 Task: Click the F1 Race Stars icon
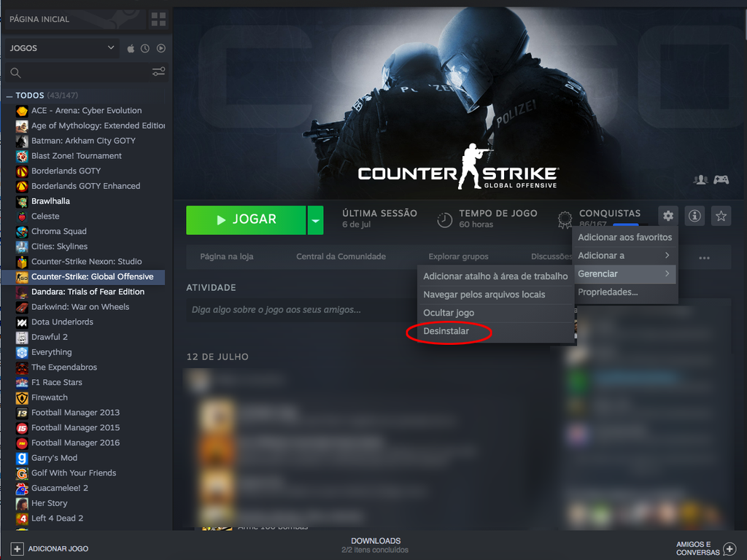[22, 383]
